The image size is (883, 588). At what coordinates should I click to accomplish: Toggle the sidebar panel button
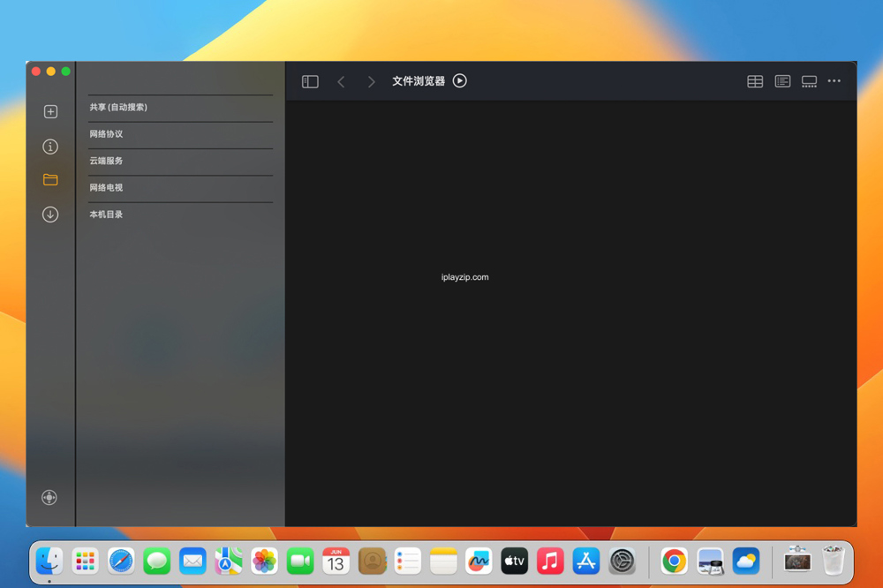point(310,81)
